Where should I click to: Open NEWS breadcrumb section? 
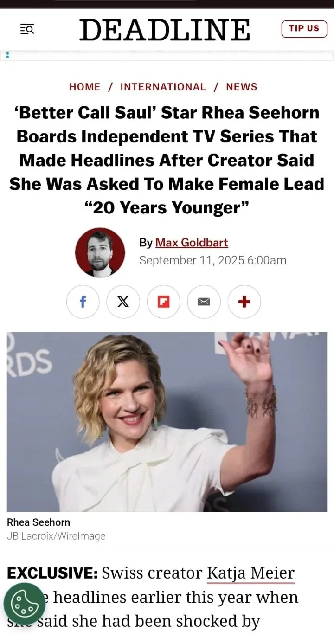[242, 87]
